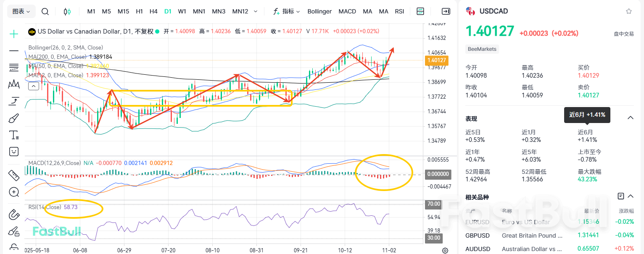Click the search magnifier icon in toolbar
Screen dimensions: 644x254
[45, 11]
